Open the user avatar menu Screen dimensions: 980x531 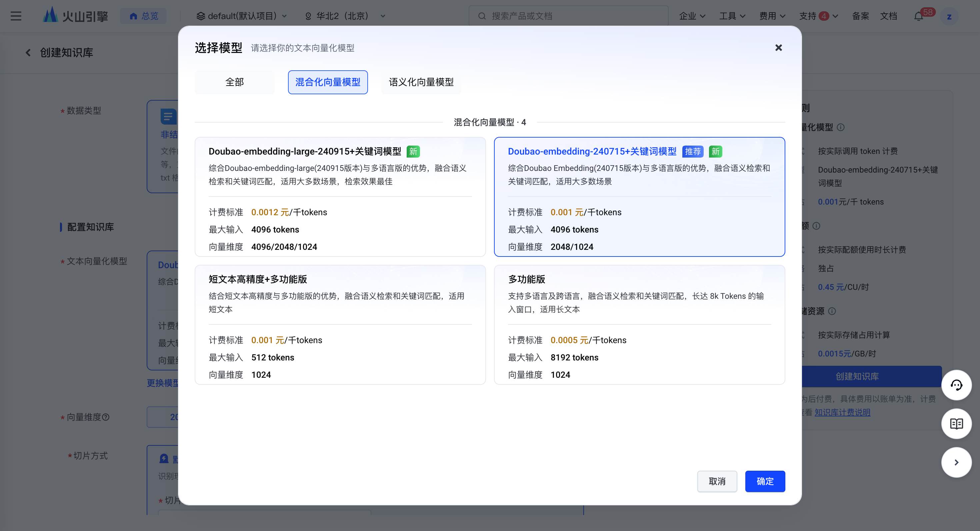tap(949, 16)
